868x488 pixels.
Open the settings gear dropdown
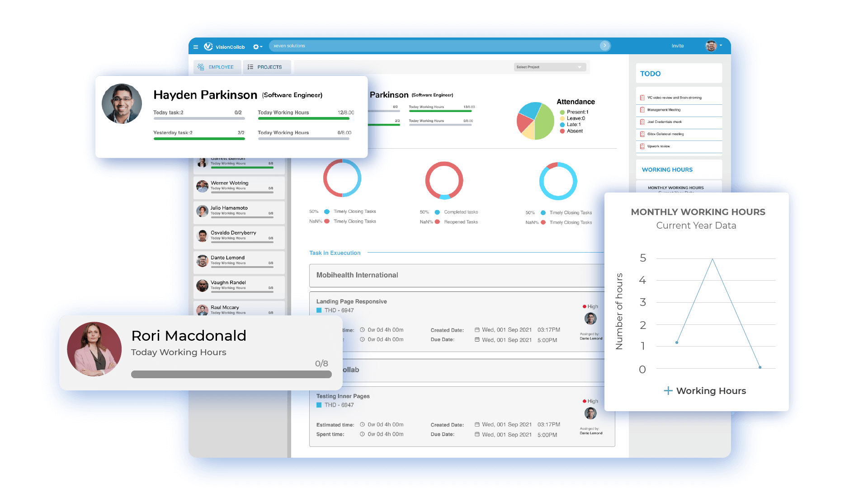[257, 47]
